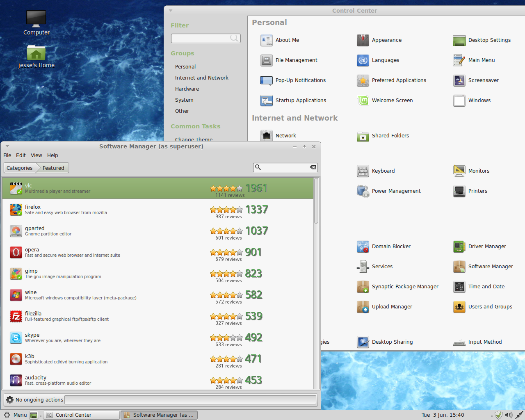The image size is (525, 420).
Task: Open the Edit menu in Software Manager
Action: click(21, 155)
